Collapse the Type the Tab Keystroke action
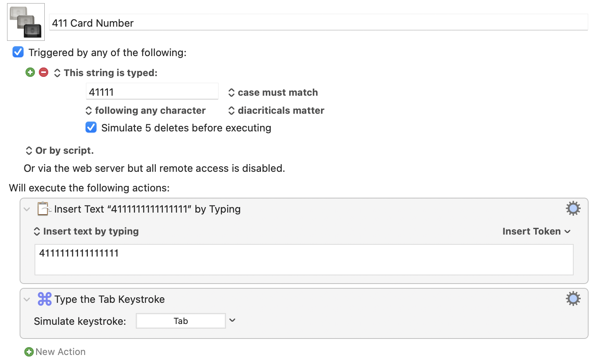 [x=27, y=299]
